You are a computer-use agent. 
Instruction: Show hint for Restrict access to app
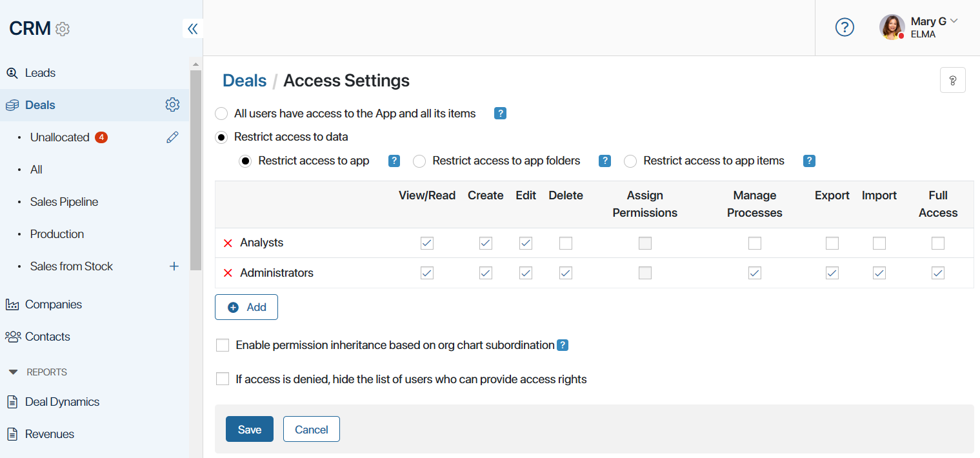point(394,161)
